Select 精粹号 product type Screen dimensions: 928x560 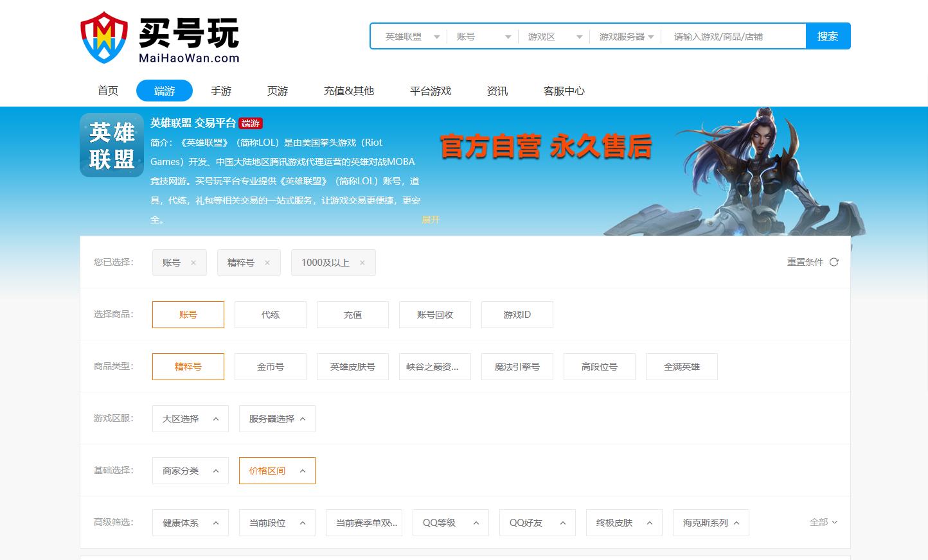pos(188,367)
